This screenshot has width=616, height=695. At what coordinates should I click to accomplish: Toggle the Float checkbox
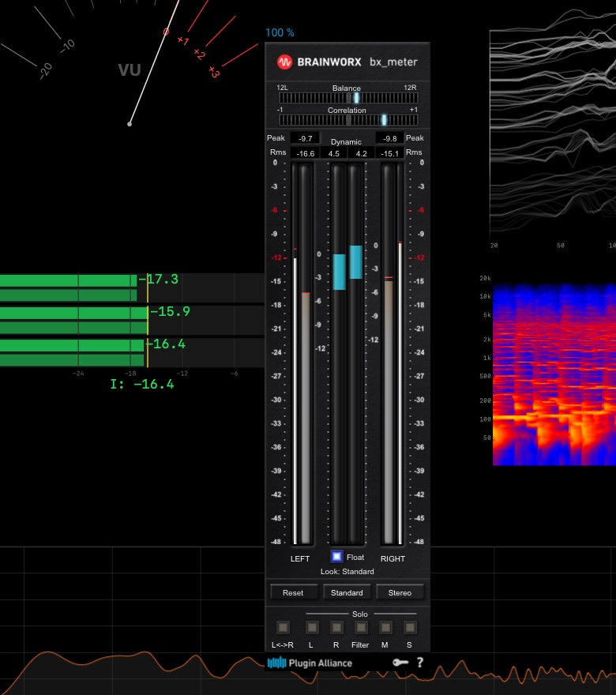click(x=336, y=556)
